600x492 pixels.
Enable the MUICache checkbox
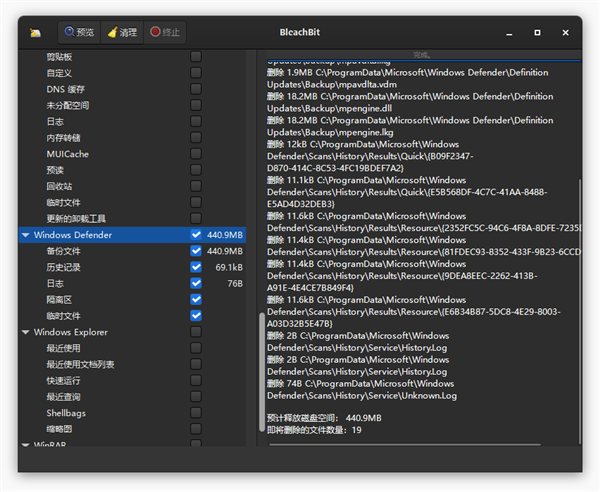pyautogui.click(x=196, y=154)
